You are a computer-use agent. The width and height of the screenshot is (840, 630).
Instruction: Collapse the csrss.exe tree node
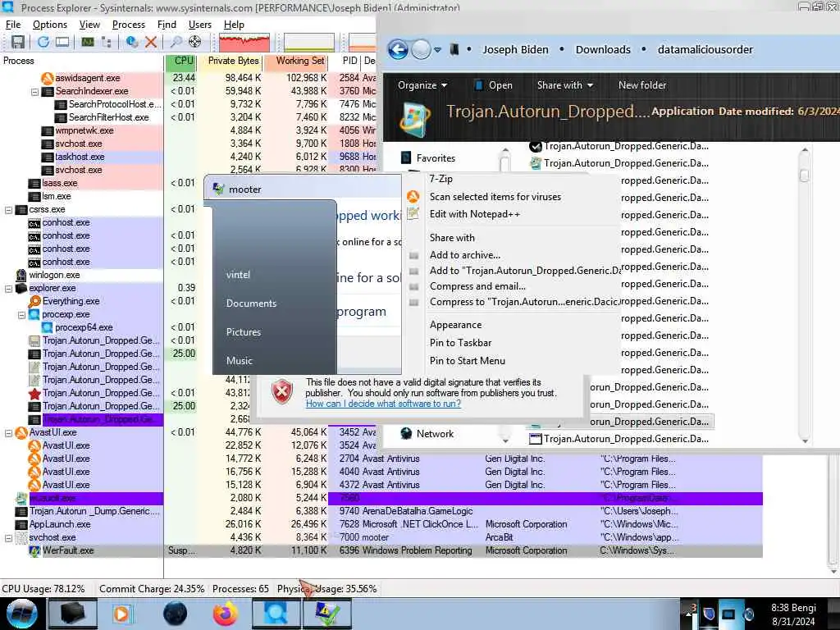[8, 210]
